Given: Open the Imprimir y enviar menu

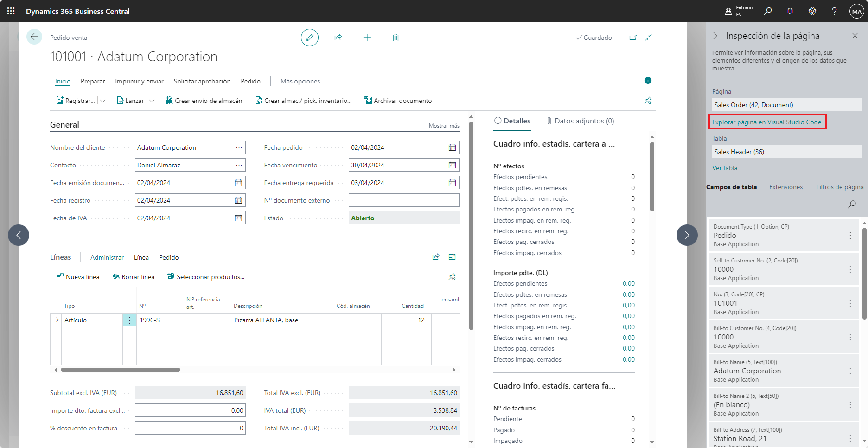Looking at the screenshot, I should point(140,81).
